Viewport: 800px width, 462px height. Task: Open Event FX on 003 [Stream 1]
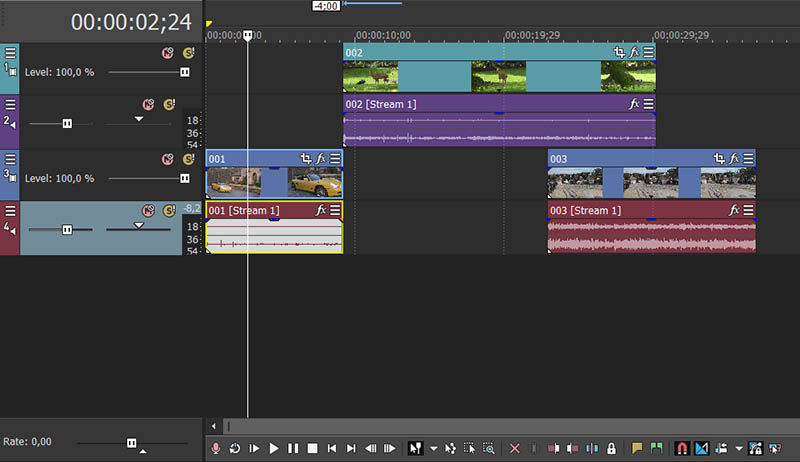734,210
